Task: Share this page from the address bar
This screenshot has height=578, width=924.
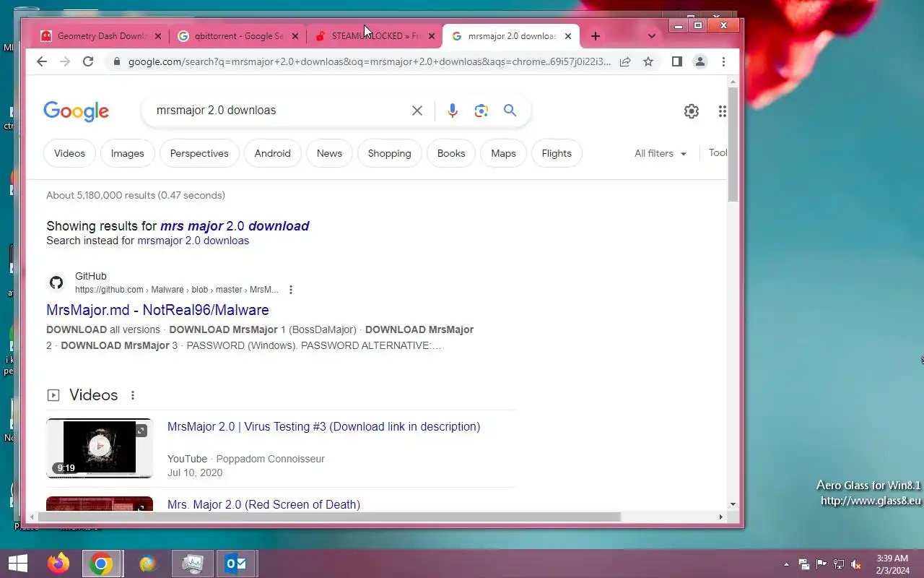Action: click(x=625, y=61)
